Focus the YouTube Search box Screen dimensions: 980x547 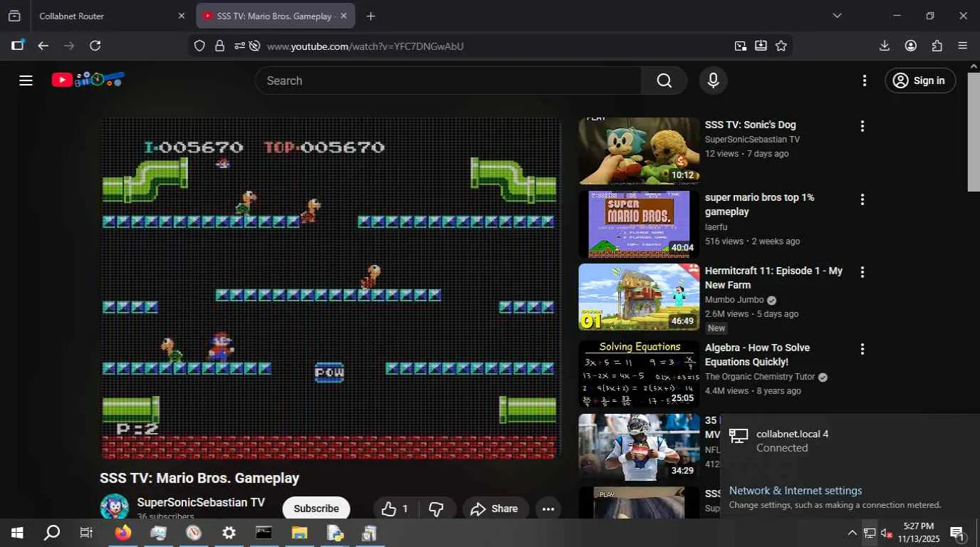point(449,80)
